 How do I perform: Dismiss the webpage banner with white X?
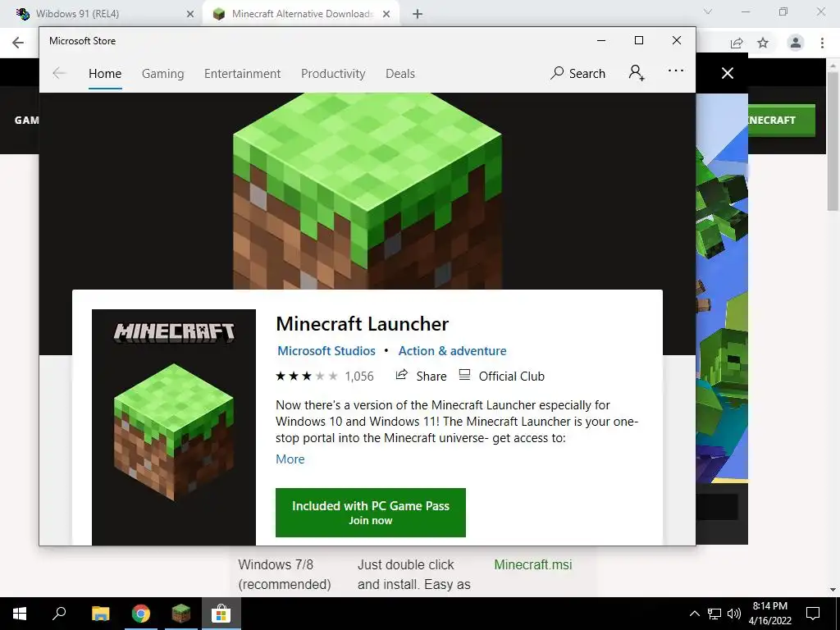click(x=728, y=73)
